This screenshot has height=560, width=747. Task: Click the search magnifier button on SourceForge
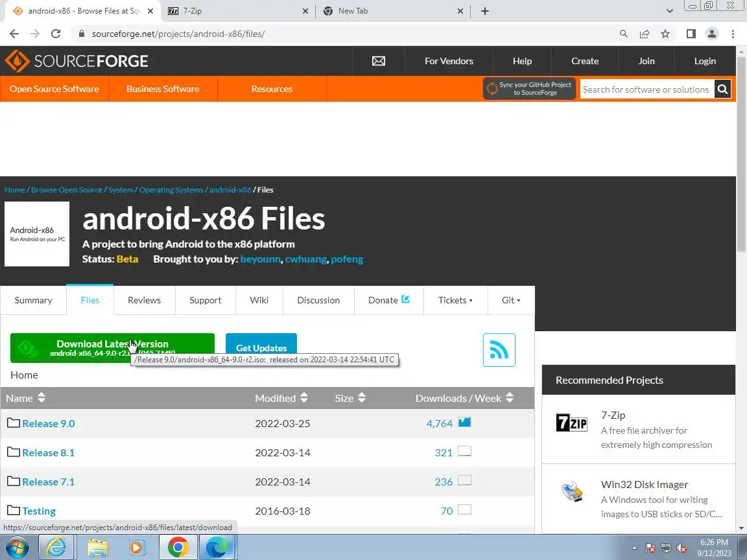722,89
